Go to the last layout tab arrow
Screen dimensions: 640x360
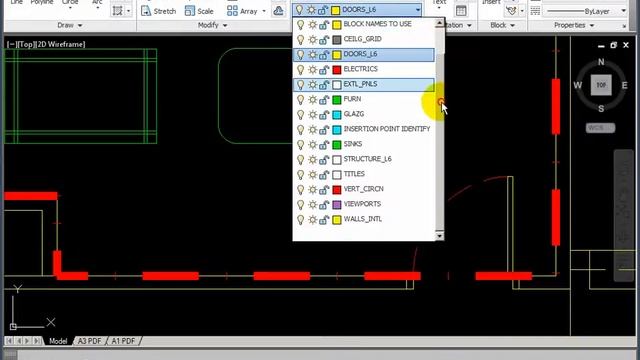tap(38, 340)
